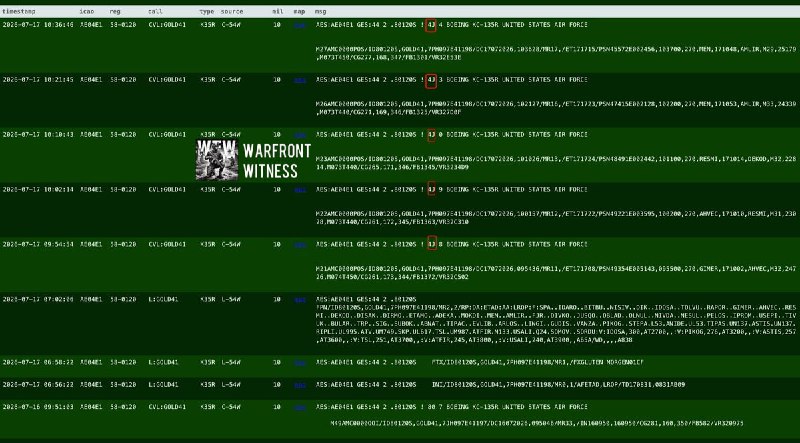Click message body starting M22AMC0200POS

[x=556, y=218]
